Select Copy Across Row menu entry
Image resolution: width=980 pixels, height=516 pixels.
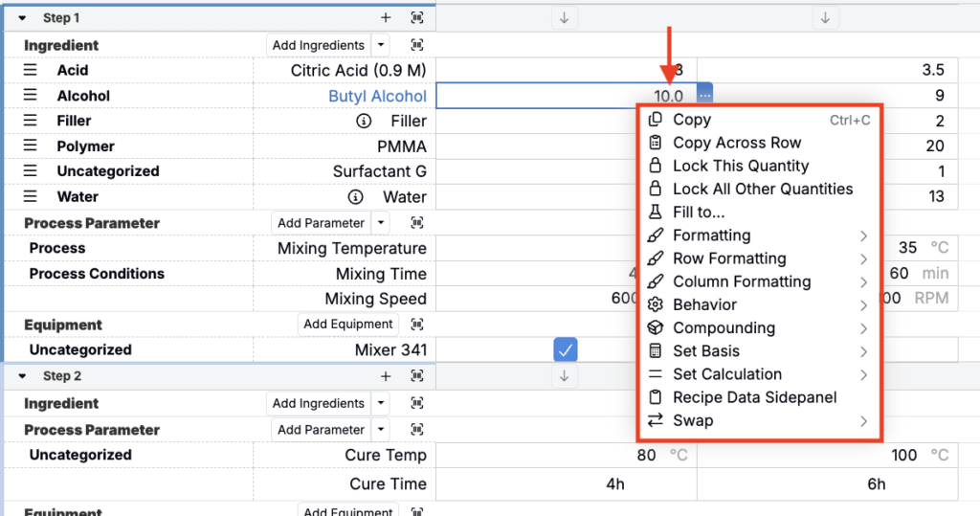tap(736, 143)
